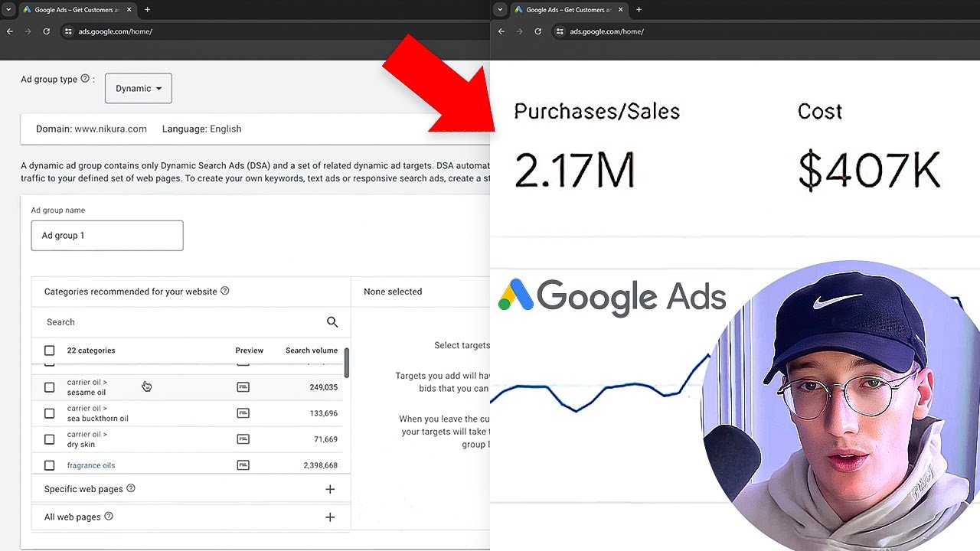This screenshot has height=551, width=980.
Task: Check the fragrance oils checkbox
Action: pos(50,465)
